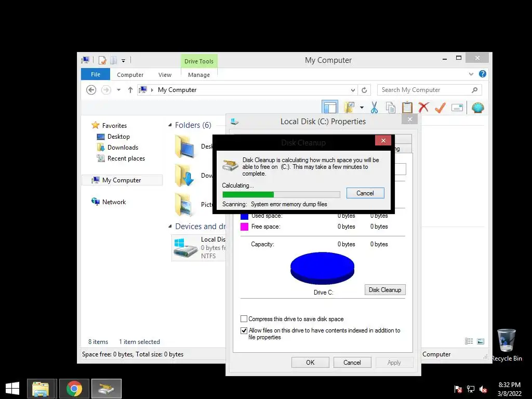Select the Desktop folder icon in Folders

(x=185, y=147)
